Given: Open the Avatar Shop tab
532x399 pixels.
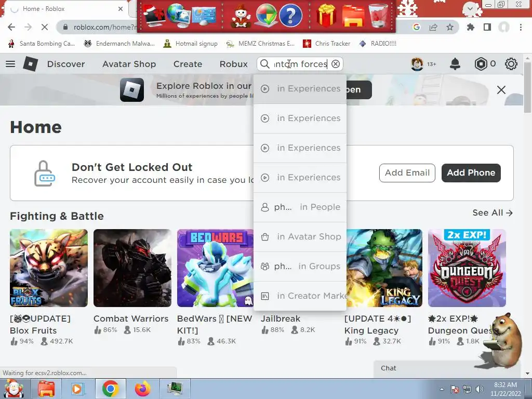Looking at the screenshot, I should pos(129,64).
